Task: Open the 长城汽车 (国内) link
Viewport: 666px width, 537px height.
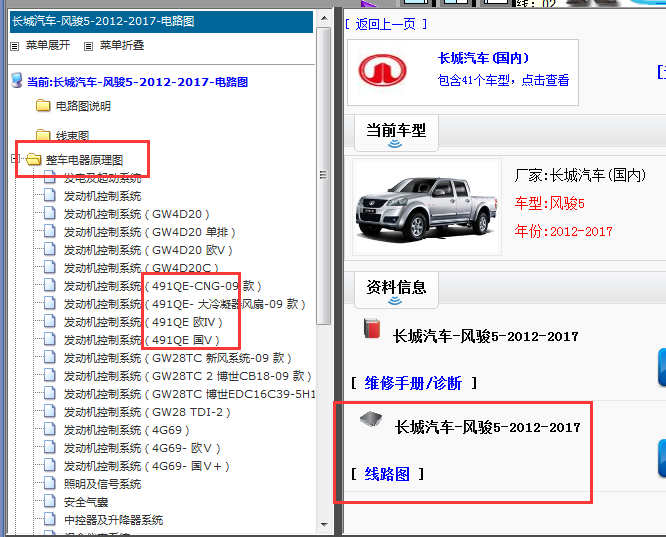Action: (x=483, y=58)
